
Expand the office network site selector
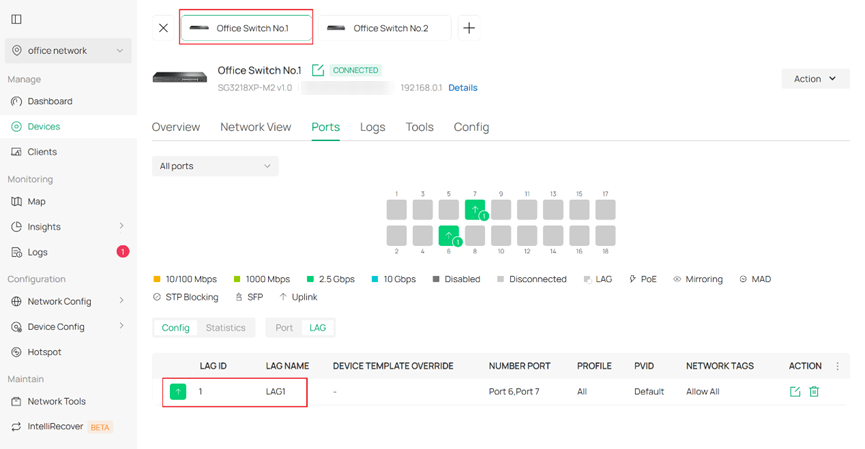tap(68, 51)
